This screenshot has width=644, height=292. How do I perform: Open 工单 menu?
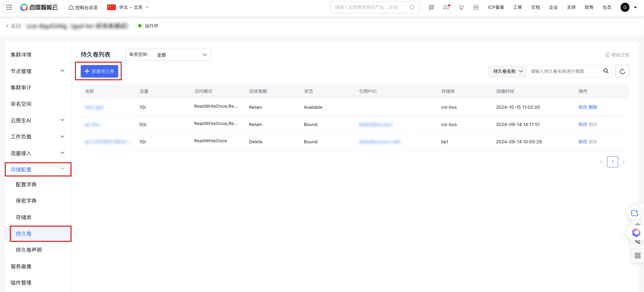(518, 7)
